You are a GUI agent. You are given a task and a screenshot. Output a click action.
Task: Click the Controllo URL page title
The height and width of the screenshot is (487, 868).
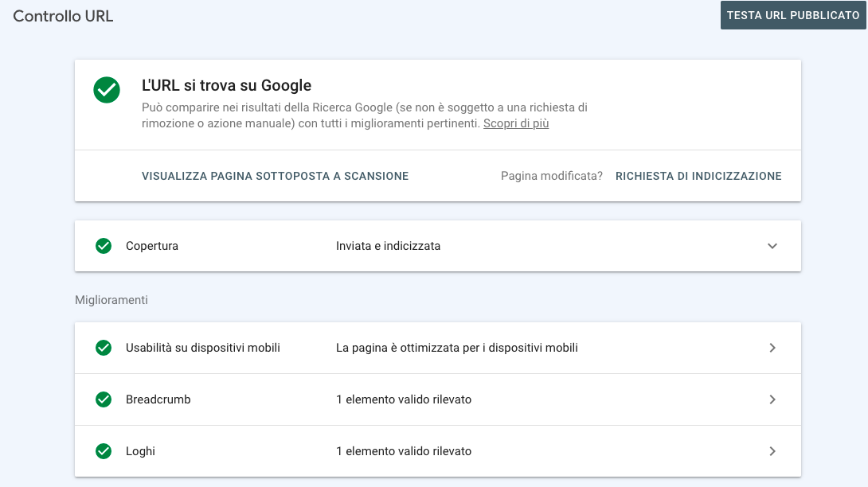(x=63, y=16)
